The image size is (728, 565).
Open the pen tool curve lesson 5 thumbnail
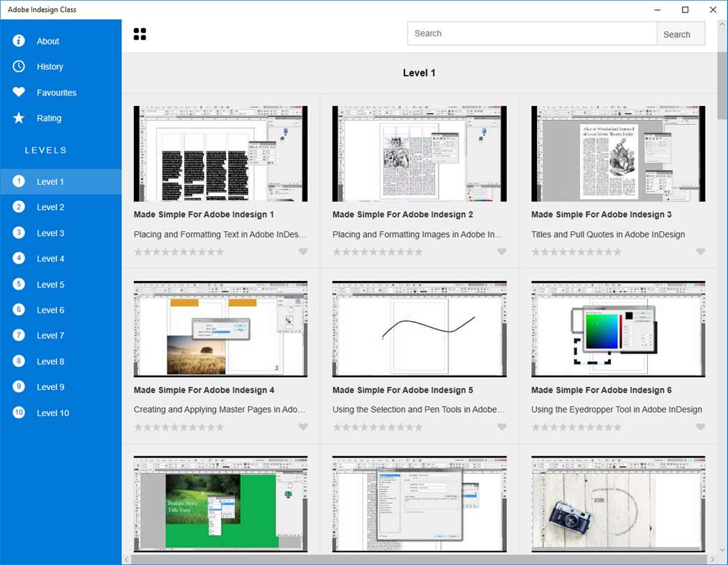(419, 329)
